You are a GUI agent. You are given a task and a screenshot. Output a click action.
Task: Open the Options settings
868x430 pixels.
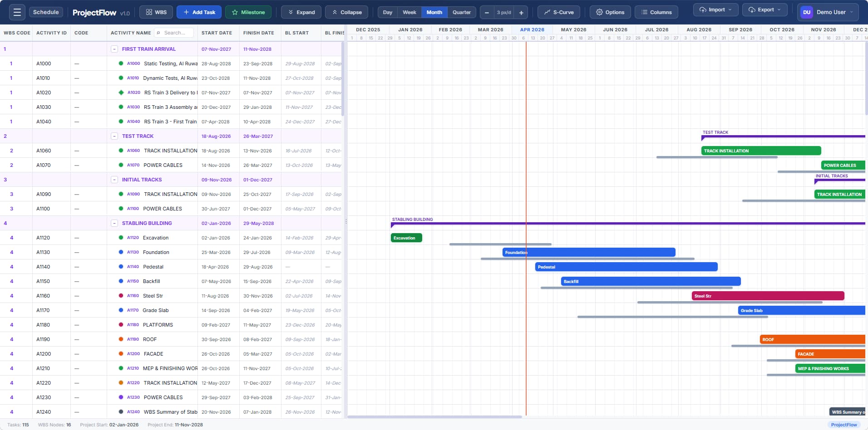(610, 12)
